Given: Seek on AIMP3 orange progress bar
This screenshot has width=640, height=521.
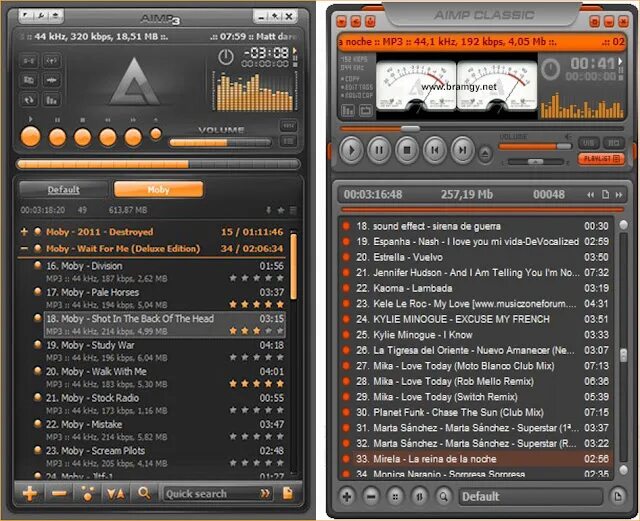Looking at the screenshot, I should (x=158, y=164).
